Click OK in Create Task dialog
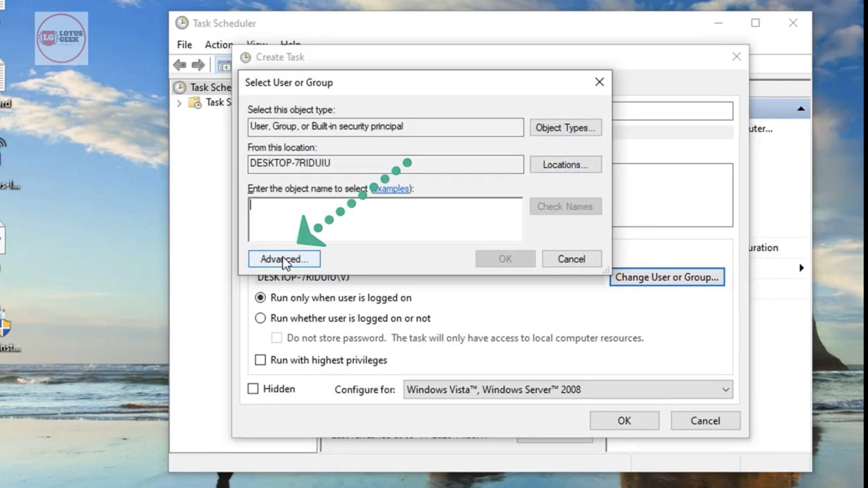Viewport: 868px width, 488px height. (624, 420)
